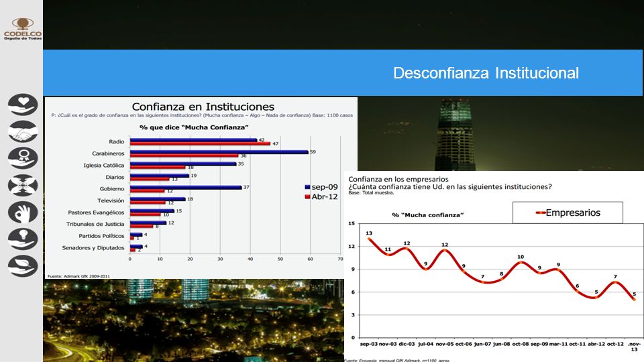This screenshot has width=644, height=362.
Task: Click the 'abr-12' x-axis label
Action: [596, 344]
